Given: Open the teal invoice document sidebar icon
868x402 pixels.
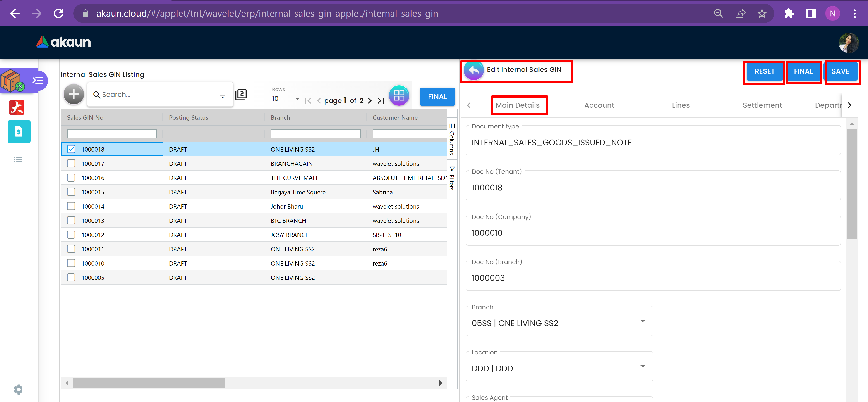Looking at the screenshot, I should 19,132.
